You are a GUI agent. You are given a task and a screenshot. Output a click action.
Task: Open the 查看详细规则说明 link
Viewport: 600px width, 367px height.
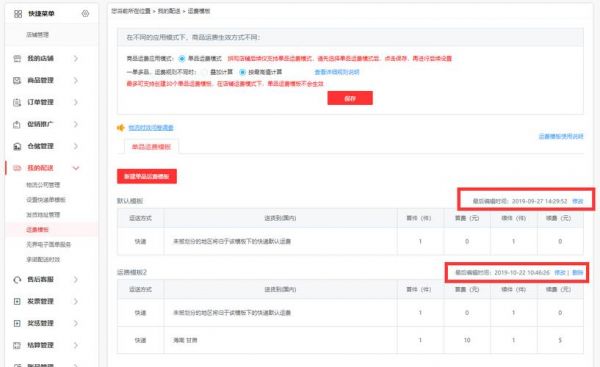pos(337,72)
